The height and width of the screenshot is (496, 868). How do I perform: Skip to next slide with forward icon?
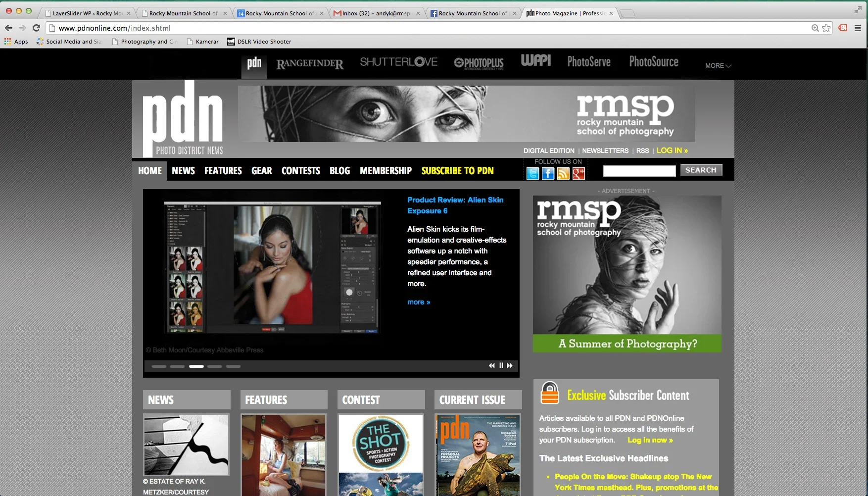(510, 366)
